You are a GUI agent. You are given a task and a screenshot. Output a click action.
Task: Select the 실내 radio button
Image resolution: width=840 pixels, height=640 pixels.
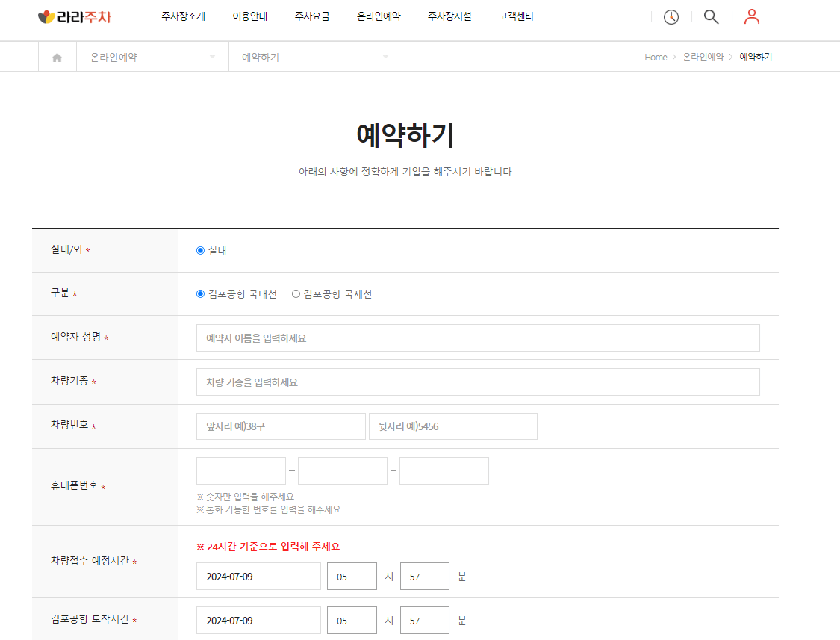click(199, 250)
